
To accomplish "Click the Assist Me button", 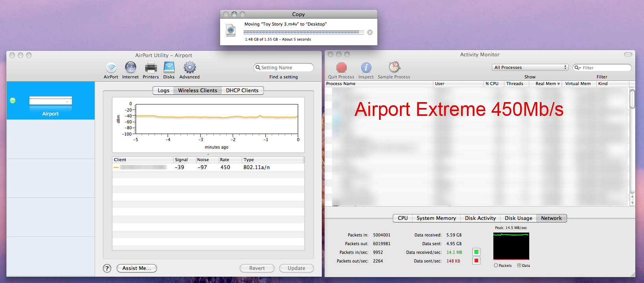I will point(137,268).
